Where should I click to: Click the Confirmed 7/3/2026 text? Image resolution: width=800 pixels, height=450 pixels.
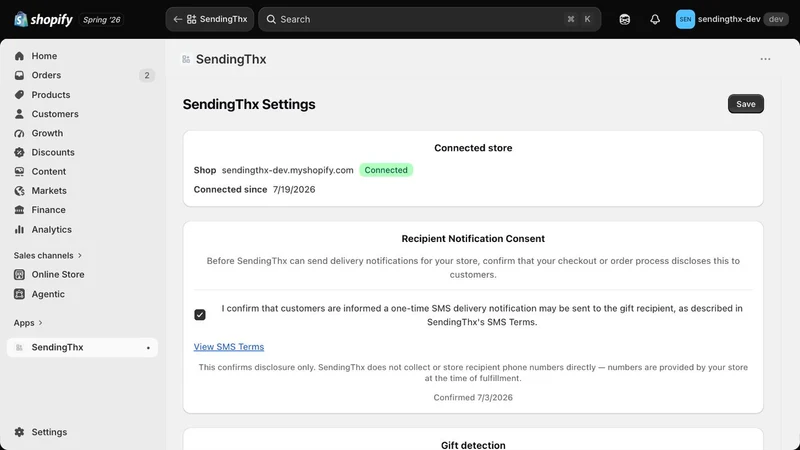coord(473,397)
